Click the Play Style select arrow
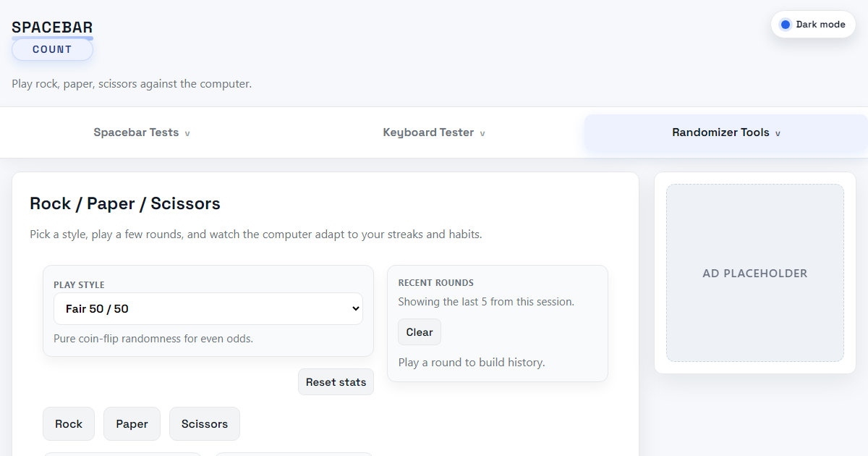This screenshot has width=868, height=456. point(355,309)
